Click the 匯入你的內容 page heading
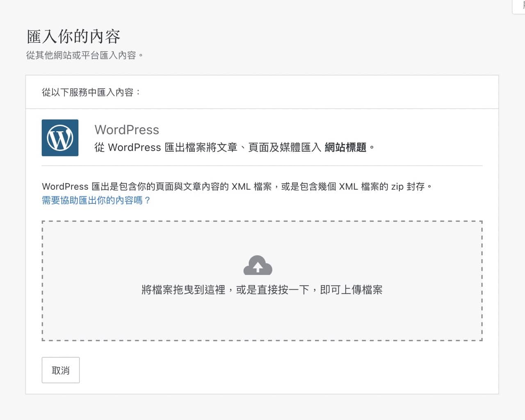 73,37
